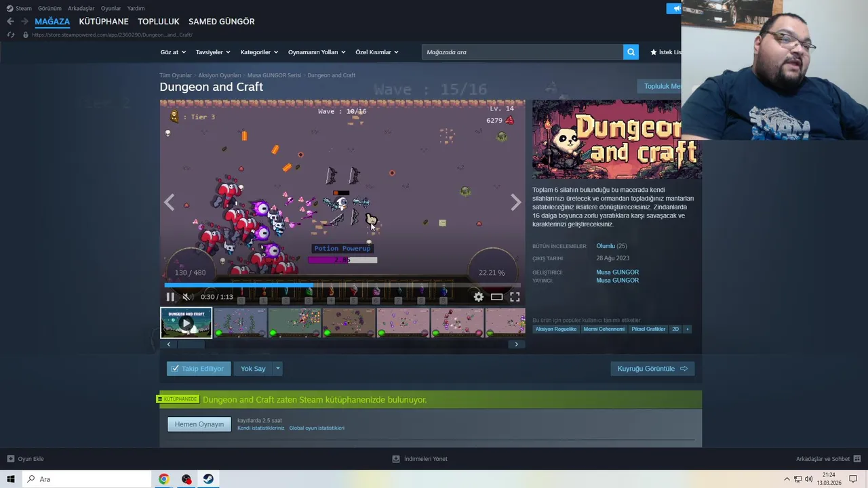868x488 pixels.
Task: Open the Topluluk Merkezi button
Action: (659, 86)
